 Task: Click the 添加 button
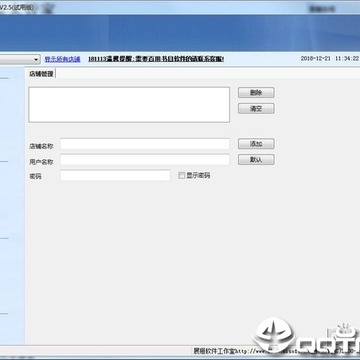(256, 144)
